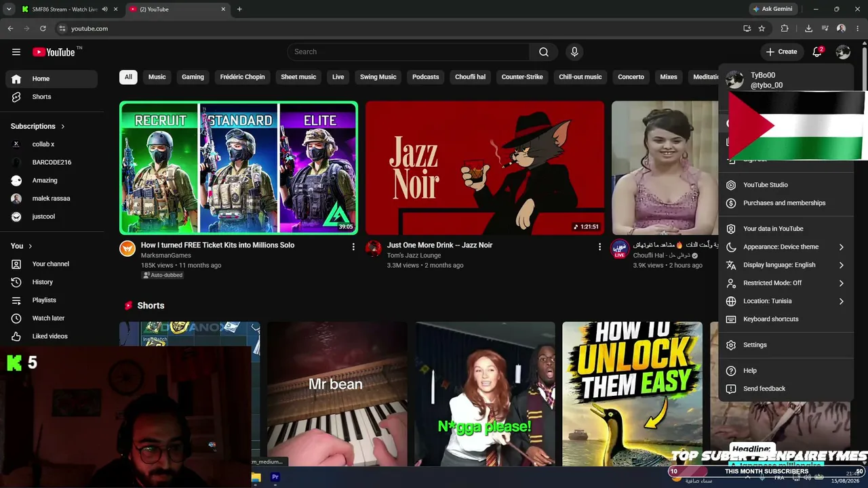Open File Explorer from the taskbar
This screenshot has height=488, width=868.
pyautogui.click(x=256, y=477)
